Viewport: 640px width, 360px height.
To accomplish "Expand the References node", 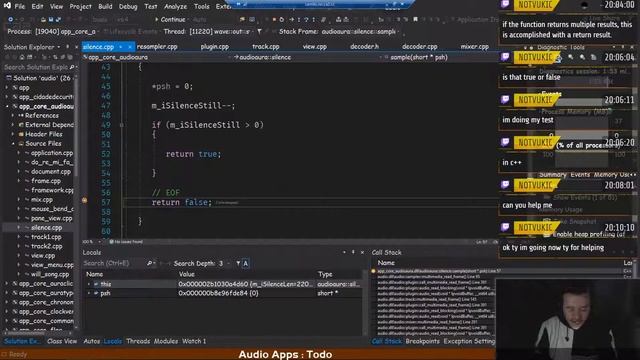I will (x=13, y=116).
